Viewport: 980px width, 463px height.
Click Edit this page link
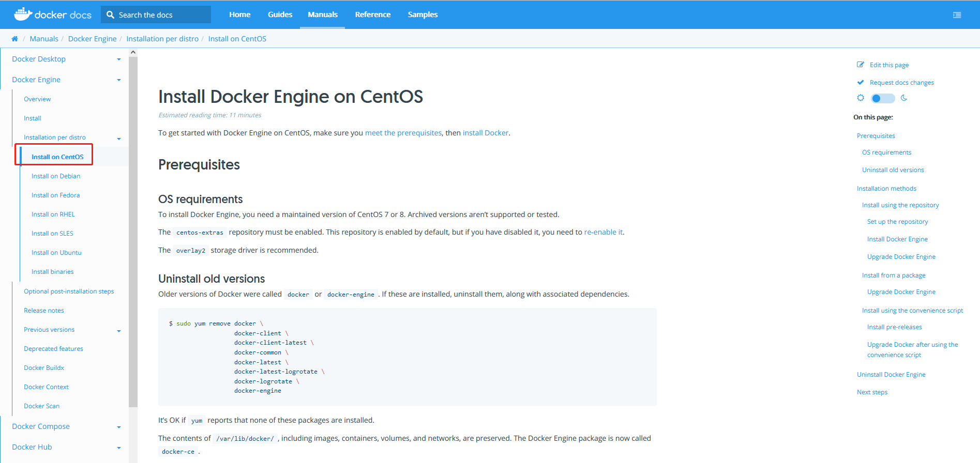pos(889,65)
